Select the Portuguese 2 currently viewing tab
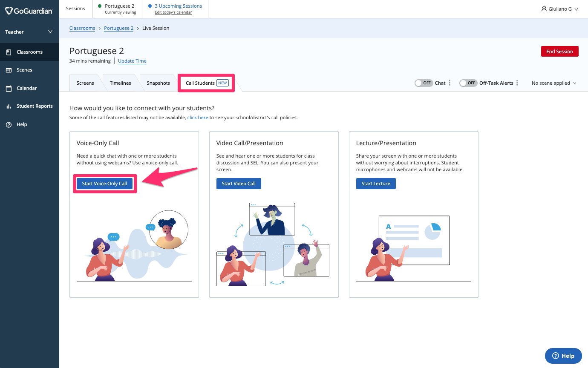 click(x=117, y=9)
